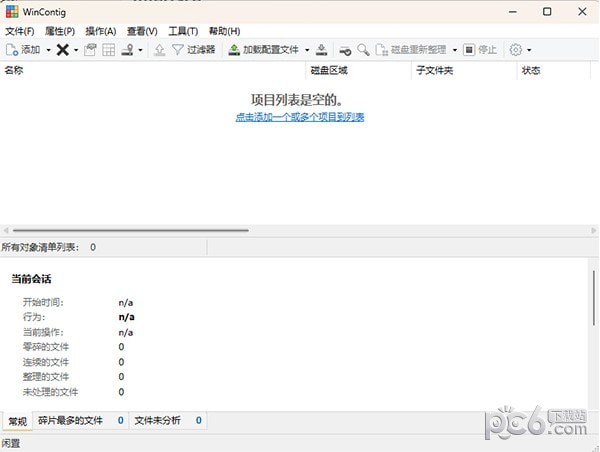Image resolution: width=600 pixels, height=452 pixels.
Task: Click the 磁盘区域 column header
Action: pos(359,70)
